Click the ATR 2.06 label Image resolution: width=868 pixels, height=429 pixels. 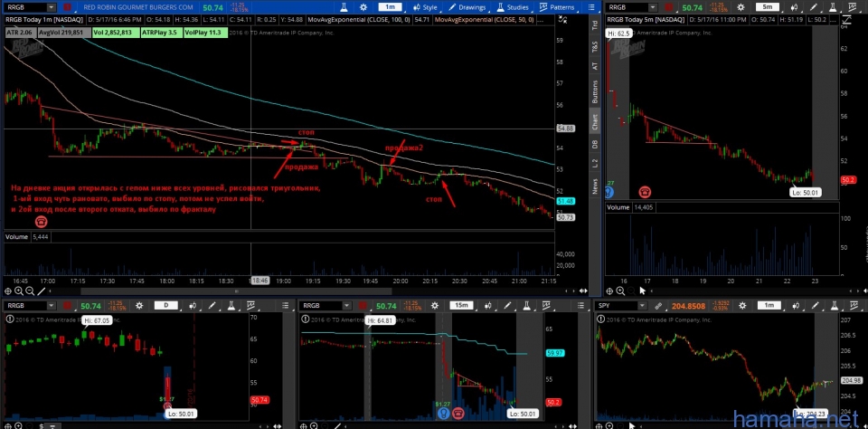21,33
